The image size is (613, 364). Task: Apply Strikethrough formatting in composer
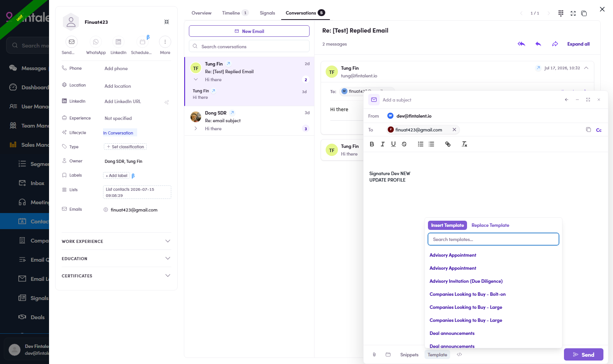(x=404, y=144)
